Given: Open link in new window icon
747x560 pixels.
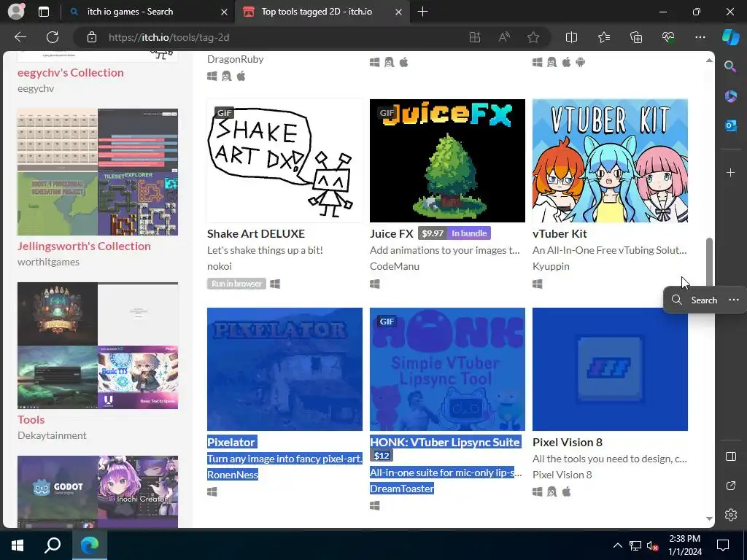Looking at the screenshot, I should (x=731, y=486).
